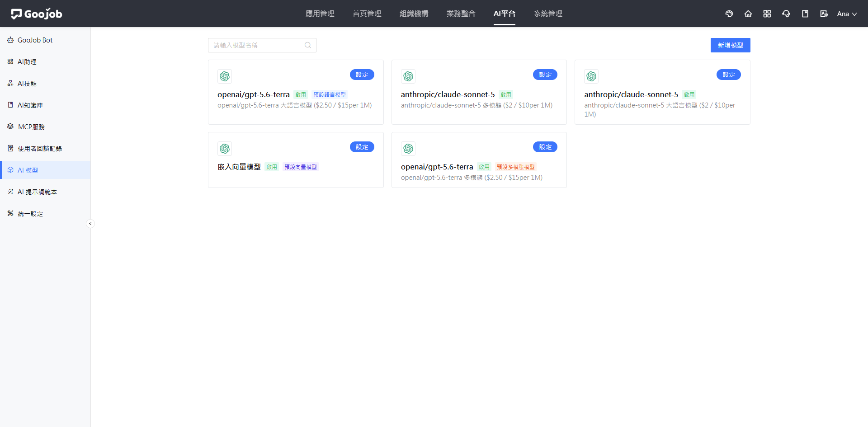Click the AI技能 sidebar icon
868x427 pixels.
click(10, 83)
